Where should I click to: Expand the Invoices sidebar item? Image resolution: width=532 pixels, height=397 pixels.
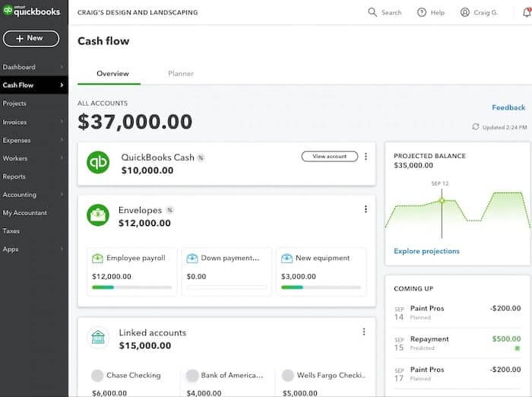coord(62,122)
